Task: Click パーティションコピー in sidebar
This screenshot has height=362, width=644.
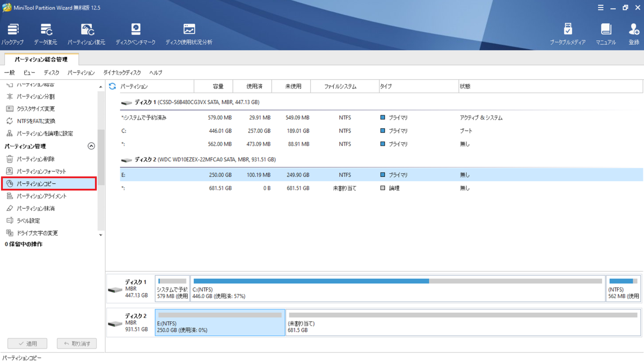Action: point(48,184)
